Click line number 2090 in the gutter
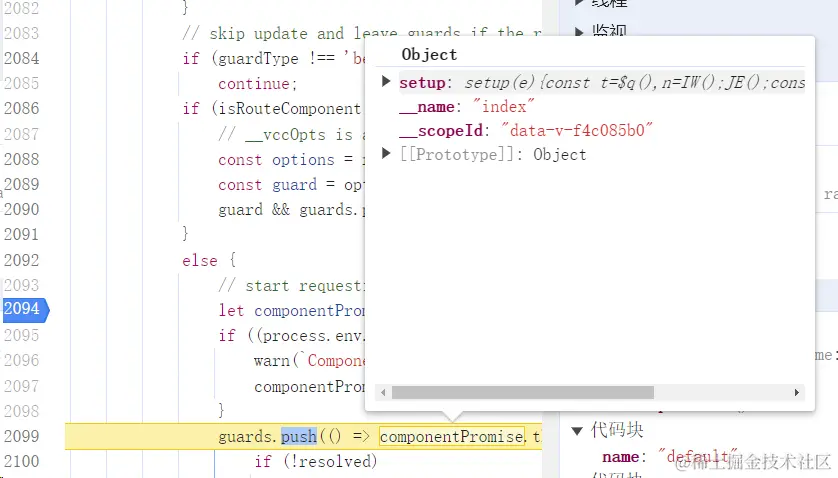Viewport: 838px width, 478px height. (21, 209)
